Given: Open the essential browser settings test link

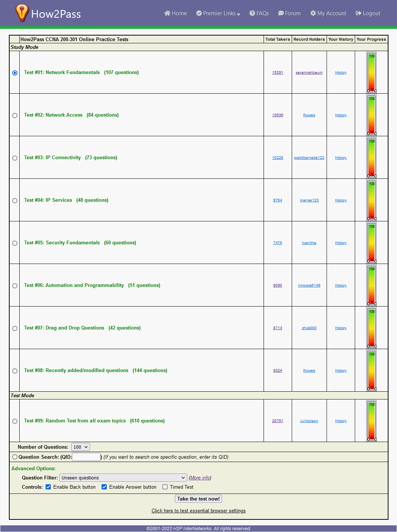Looking at the screenshot, I should pos(199,511).
